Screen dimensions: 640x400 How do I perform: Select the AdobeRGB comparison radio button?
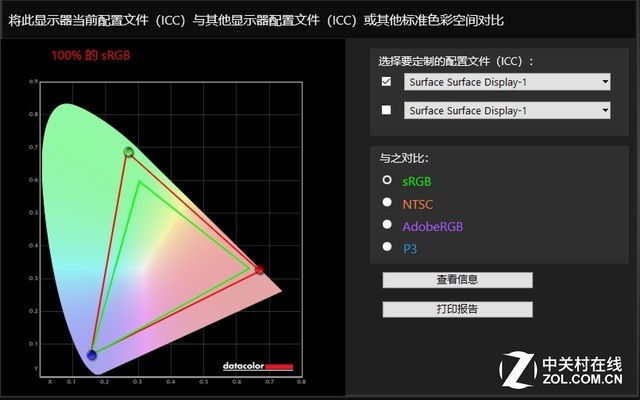pyautogui.click(x=387, y=224)
